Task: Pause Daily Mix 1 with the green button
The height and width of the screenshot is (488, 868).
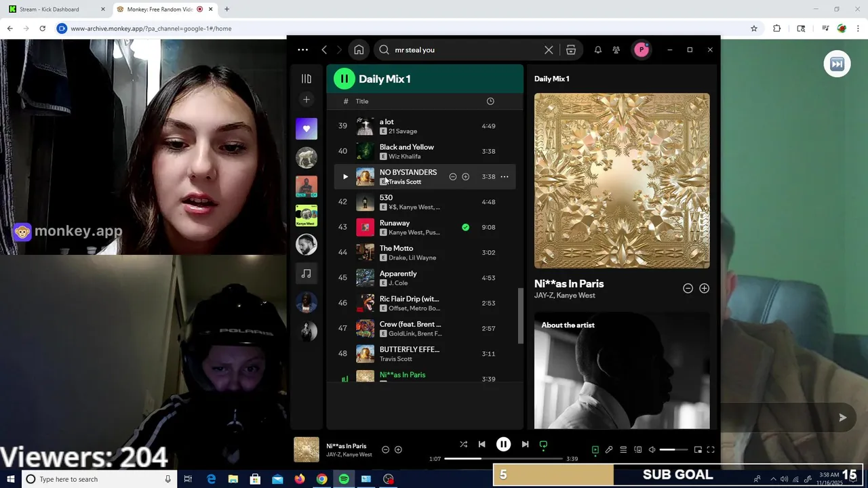Action: [344, 79]
